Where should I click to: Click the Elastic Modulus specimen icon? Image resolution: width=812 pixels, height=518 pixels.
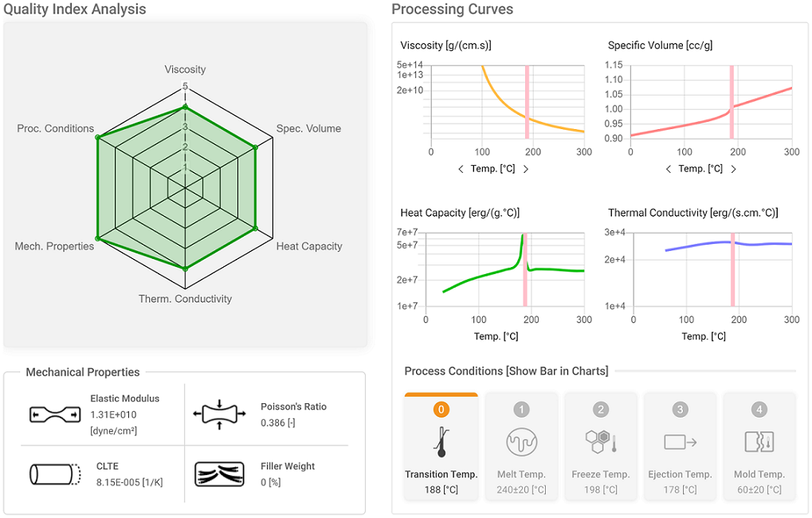55,414
